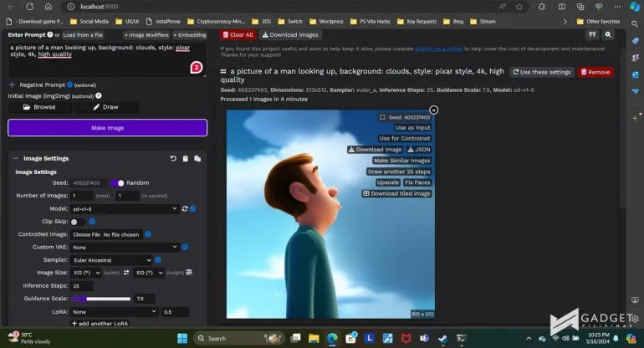Close the image overlay with the X circle
This screenshot has width=644, height=348.
pos(434,110)
